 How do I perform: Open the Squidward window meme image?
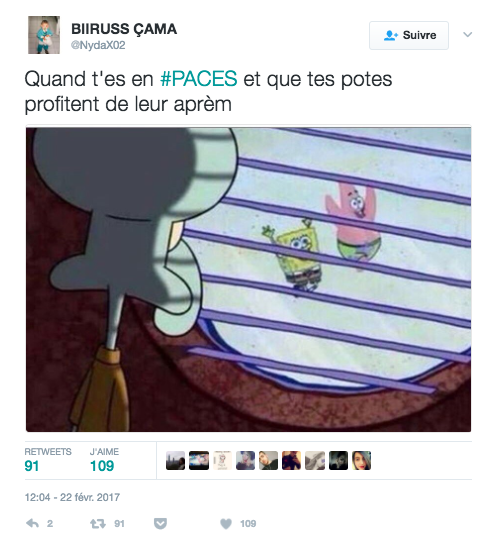[248, 279]
